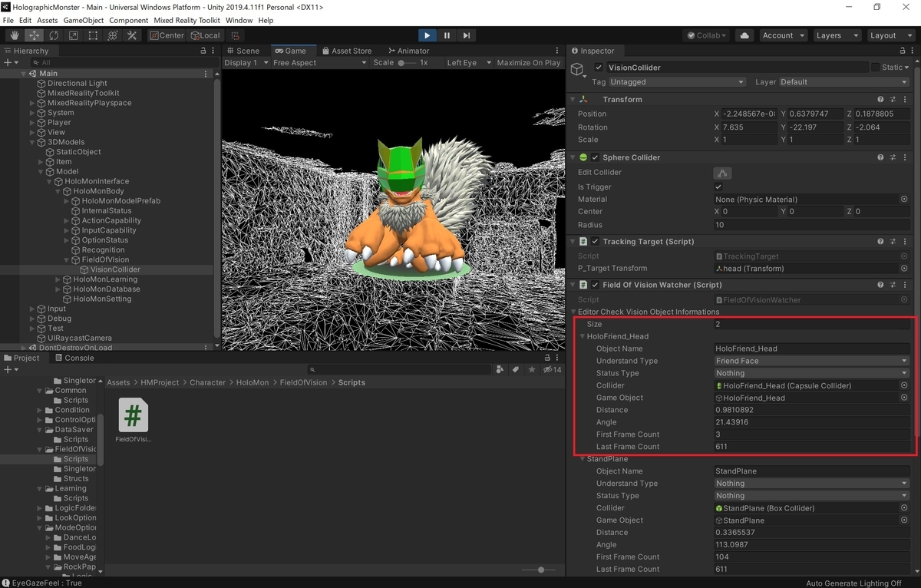The height and width of the screenshot is (588, 921).
Task: Lock the Inspector panel
Action: pos(903,51)
